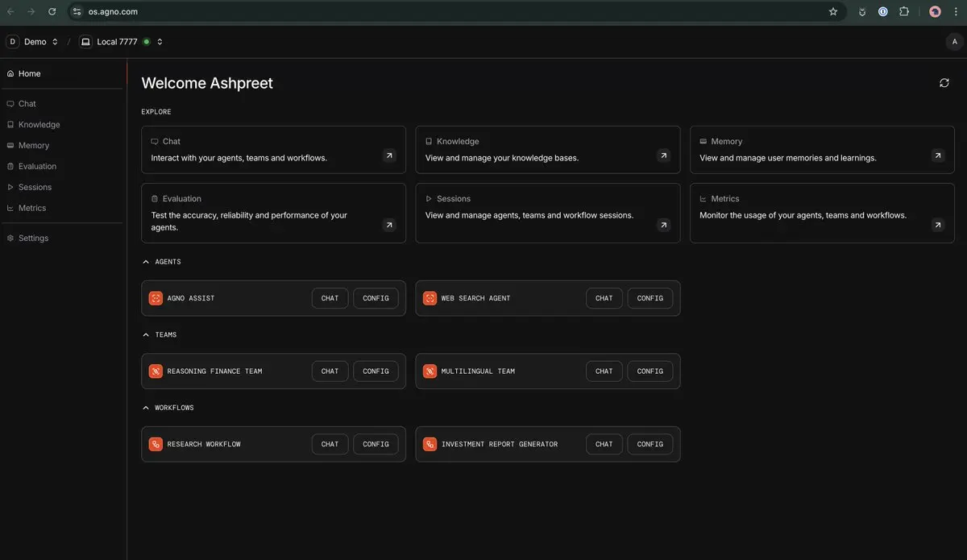Click Config button for Web Search Agent

pos(650,298)
